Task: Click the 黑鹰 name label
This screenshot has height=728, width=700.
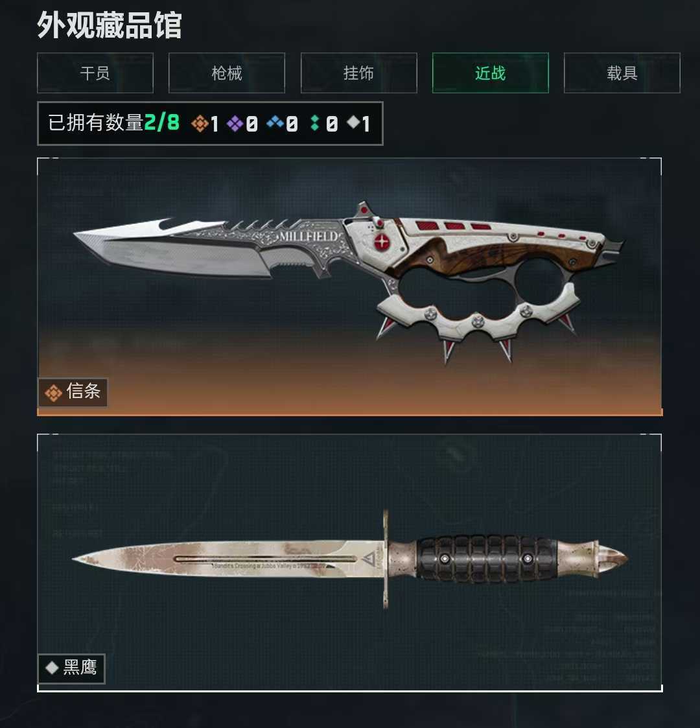Action: tap(80, 668)
